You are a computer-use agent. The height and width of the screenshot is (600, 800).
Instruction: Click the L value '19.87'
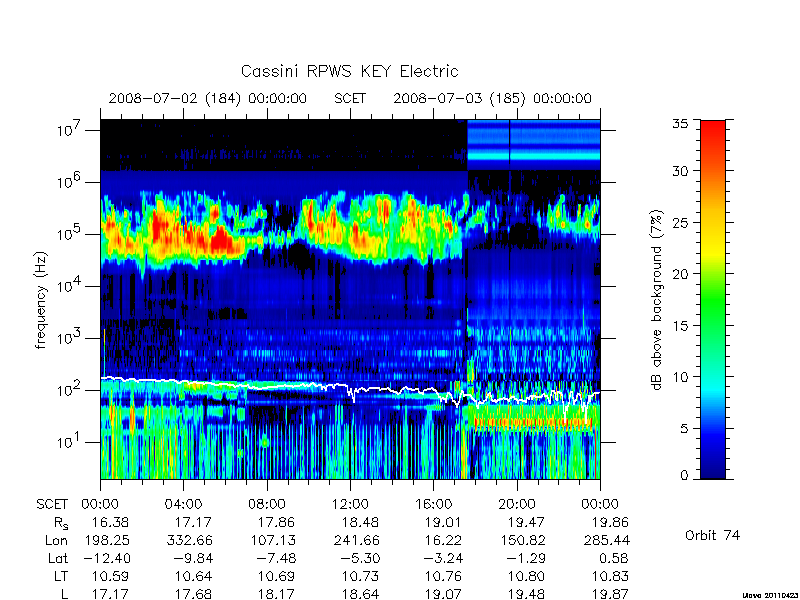click(610, 594)
